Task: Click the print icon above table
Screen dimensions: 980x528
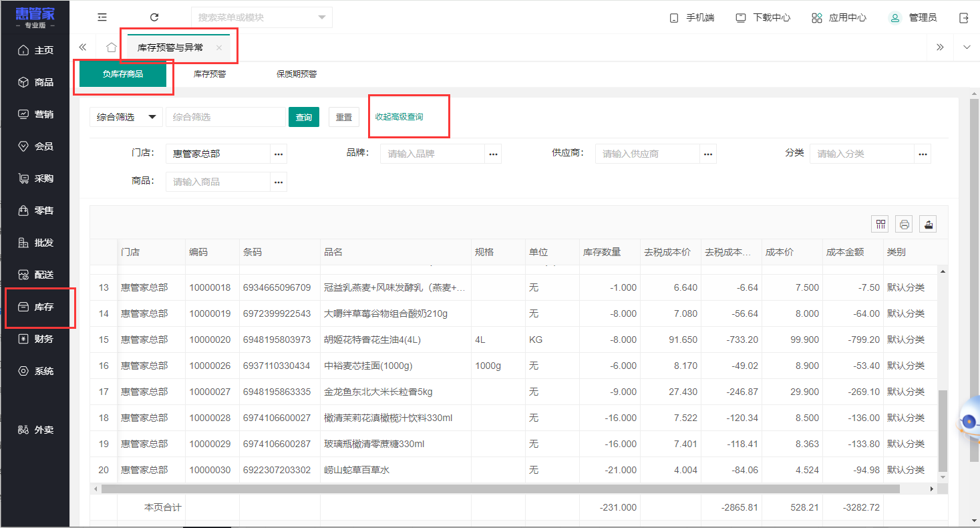Action: (x=905, y=224)
